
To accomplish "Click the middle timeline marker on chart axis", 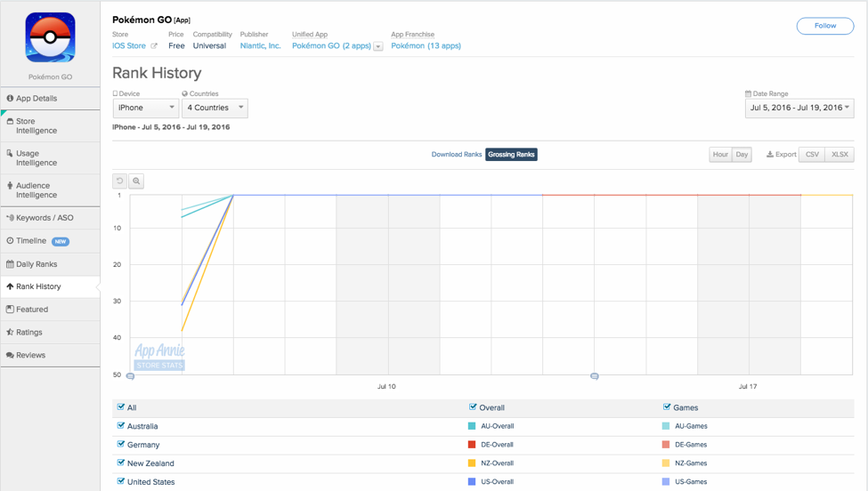I will tap(595, 376).
